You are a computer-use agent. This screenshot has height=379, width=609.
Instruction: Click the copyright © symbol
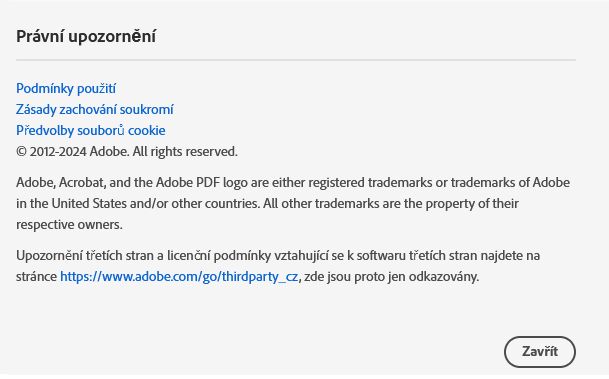coord(21,151)
